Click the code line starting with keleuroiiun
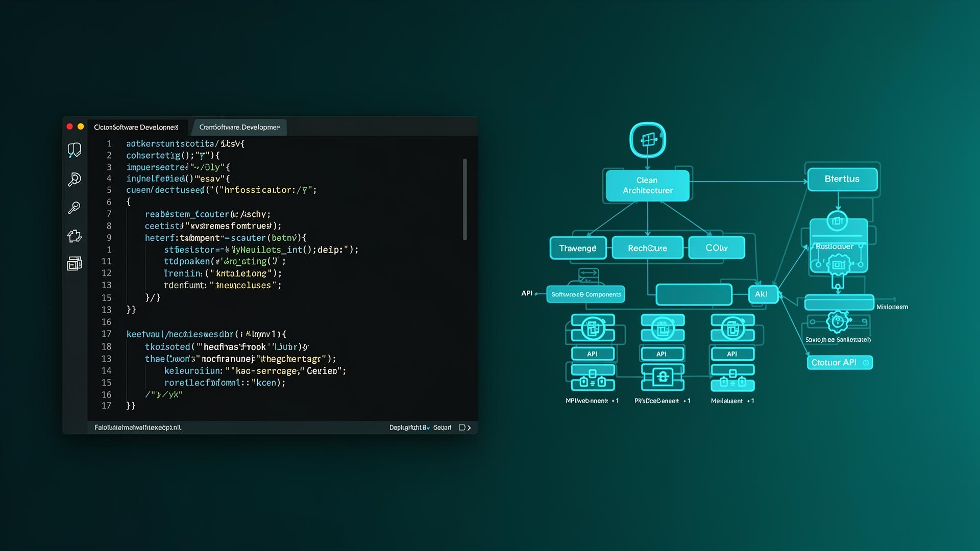Viewport: 980px width, 551px height. [x=255, y=371]
